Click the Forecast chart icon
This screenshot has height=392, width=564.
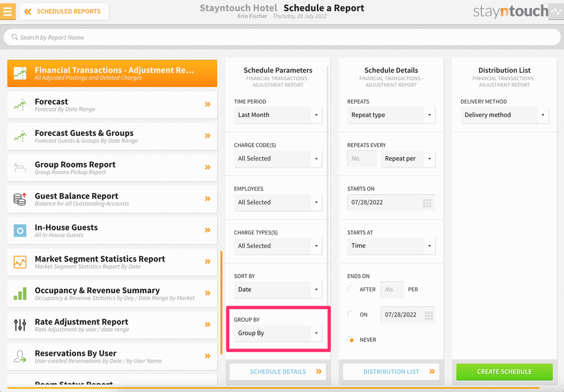(20, 105)
